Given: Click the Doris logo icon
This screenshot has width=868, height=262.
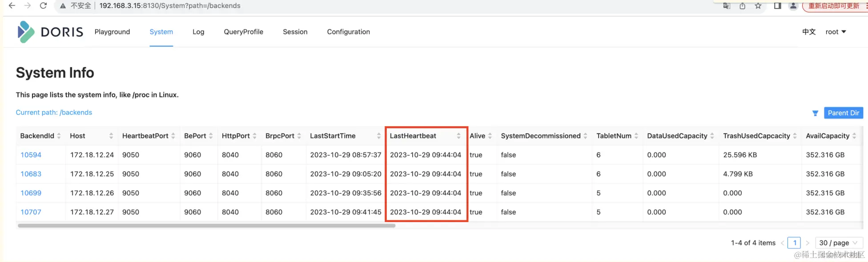Looking at the screenshot, I should [x=25, y=32].
